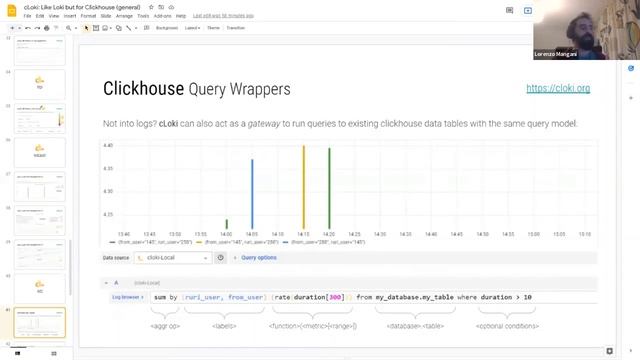Click the Lorenzo Mangani webcam video
This screenshot has width=640, height=360.
[x=587, y=30]
